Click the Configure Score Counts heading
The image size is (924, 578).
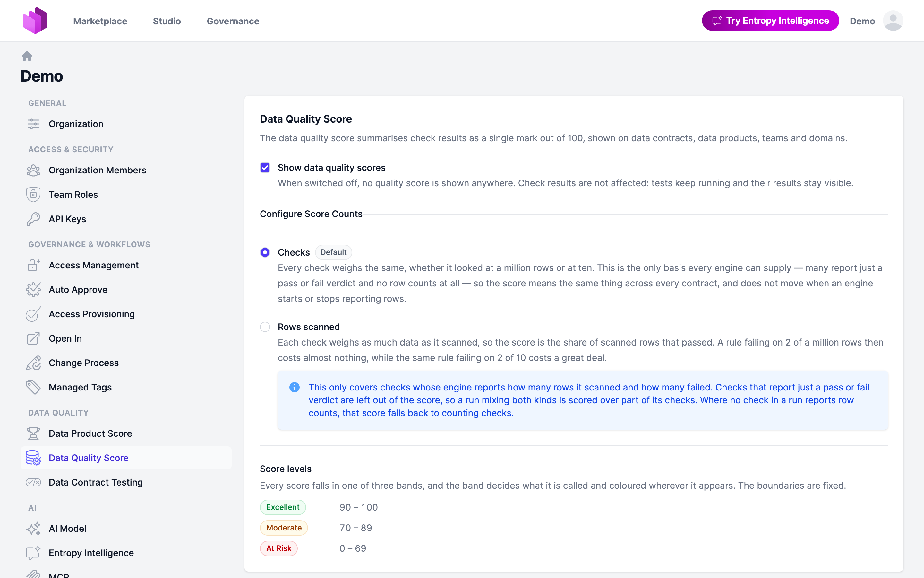(x=311, y=214)
